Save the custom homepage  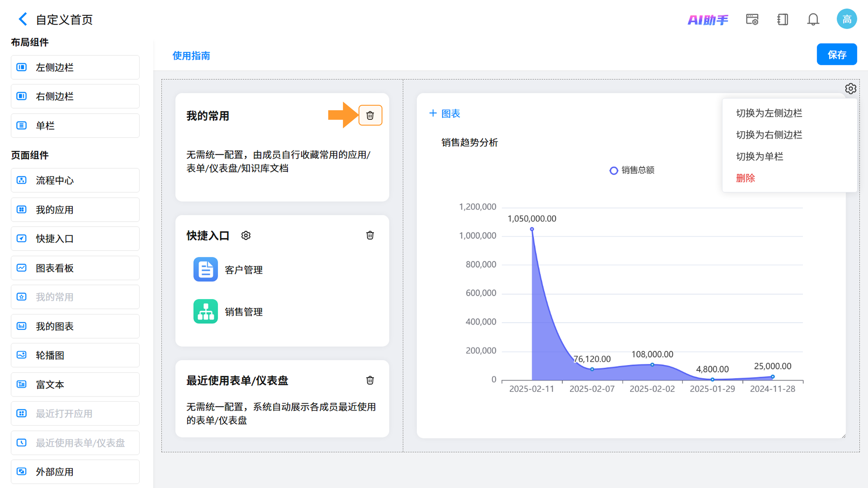click(837, 54)
